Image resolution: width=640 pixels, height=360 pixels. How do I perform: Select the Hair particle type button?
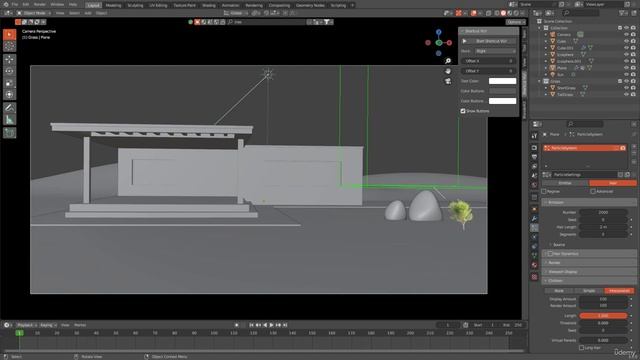point(613,183)
